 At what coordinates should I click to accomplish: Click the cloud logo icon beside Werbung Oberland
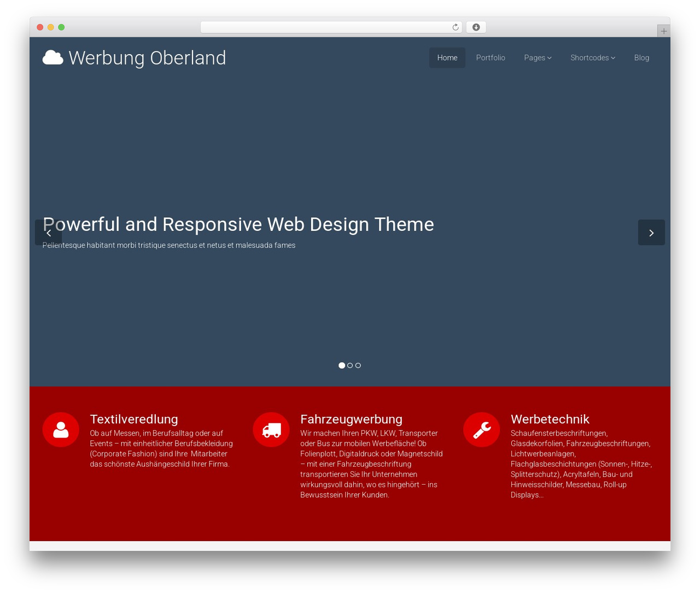click(53, 57)
